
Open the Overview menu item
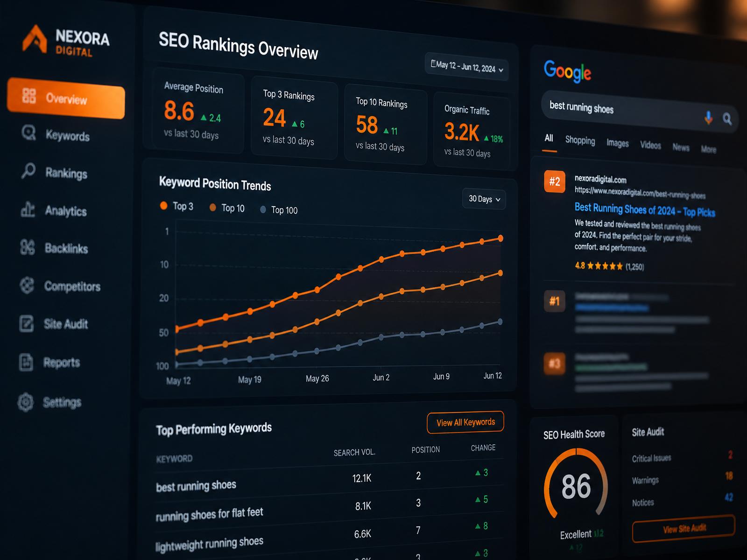(x=66, y=98)
